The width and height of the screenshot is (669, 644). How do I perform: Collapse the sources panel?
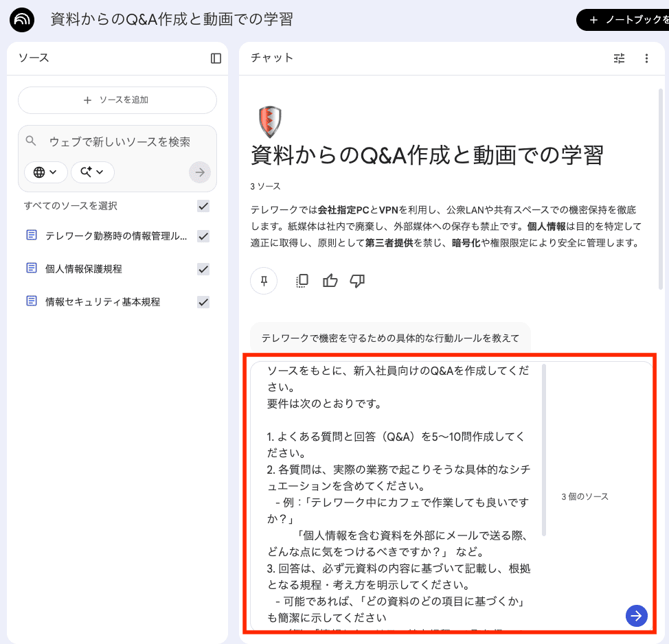216,58
